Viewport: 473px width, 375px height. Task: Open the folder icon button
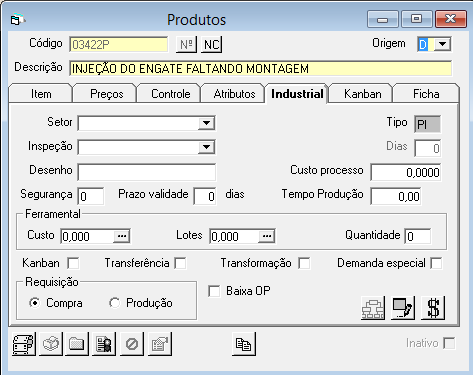[x=77, y=344]
